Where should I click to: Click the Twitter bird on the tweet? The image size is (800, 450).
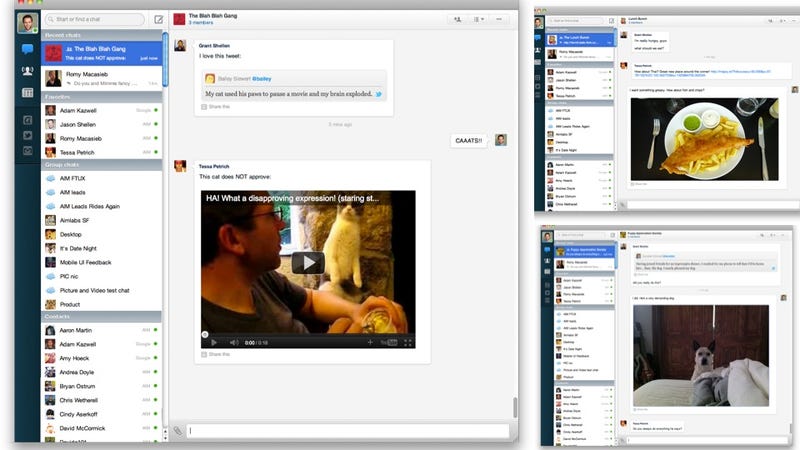point(379,94)
